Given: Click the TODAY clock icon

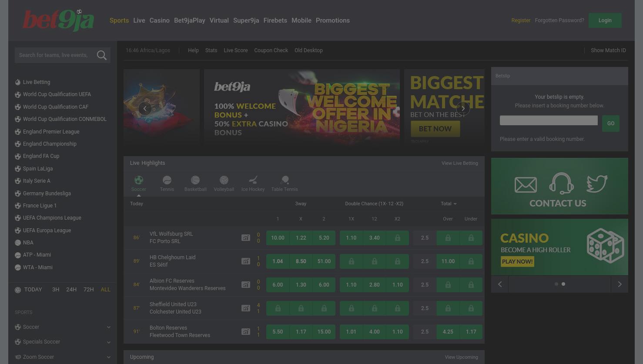Looking at the screenshot, I should tap(18, 290).
